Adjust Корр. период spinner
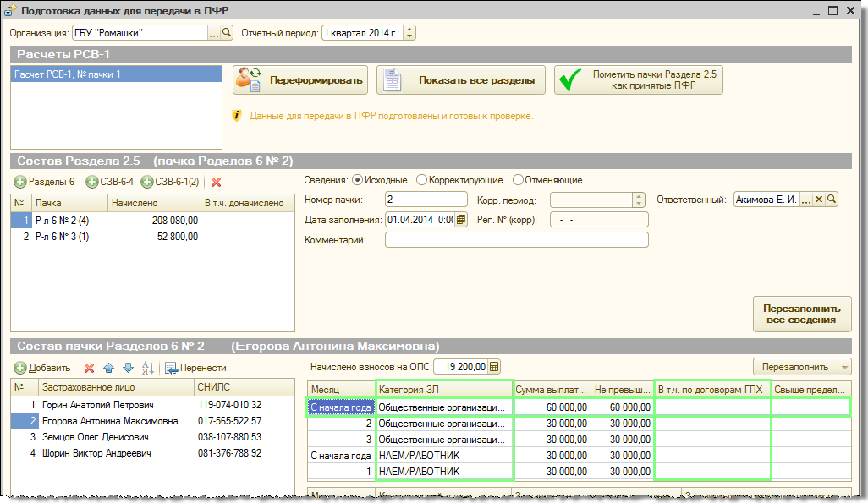The width and height of the screenshot is (868, 503). point(638,200)
